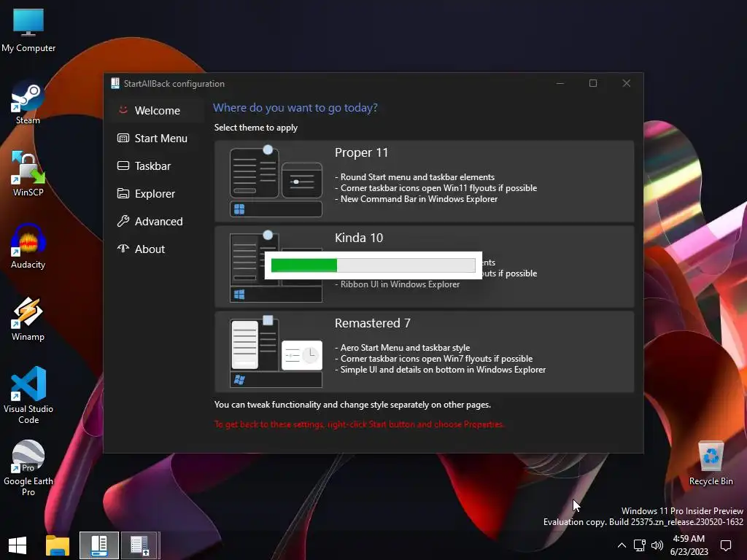Apply the Proper 11 theme
The height and width of the screenshot is (560, 747).
(x=424, y=181)
